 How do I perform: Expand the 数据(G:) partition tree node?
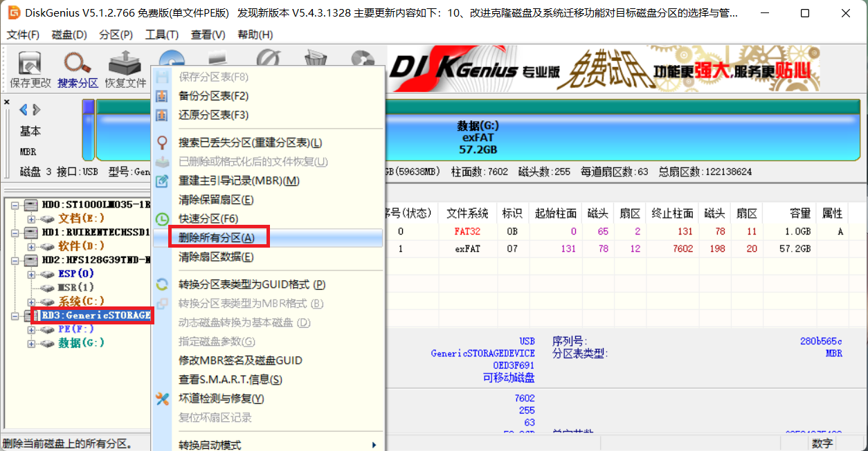(31, 343)
